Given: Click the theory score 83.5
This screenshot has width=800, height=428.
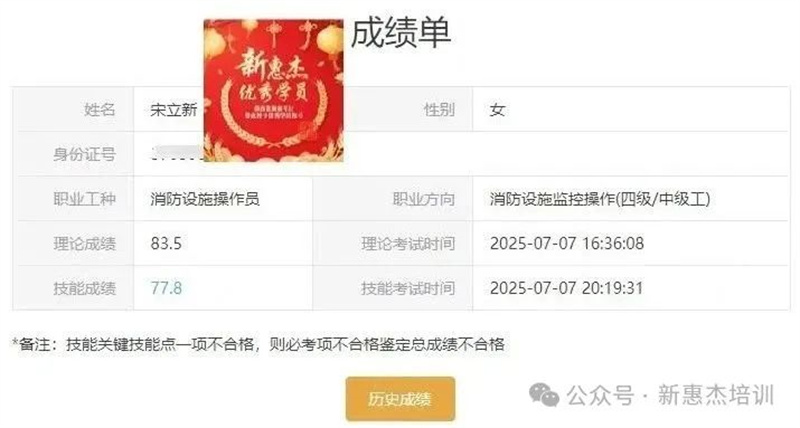Looking at the screenshot, I should click(166, 243).
